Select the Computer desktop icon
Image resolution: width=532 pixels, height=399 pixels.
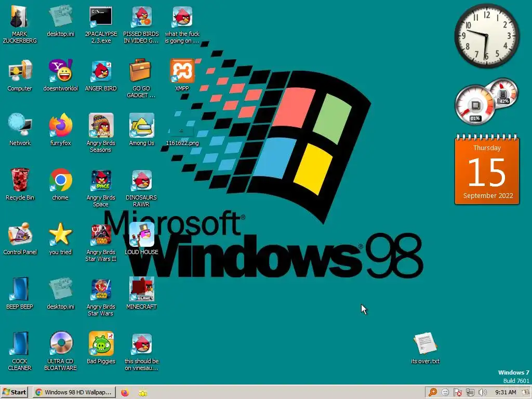pos(20,71)
